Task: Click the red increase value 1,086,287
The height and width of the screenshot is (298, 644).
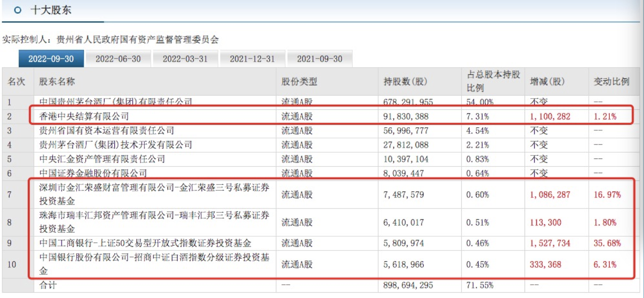Action: pos(550,194)
